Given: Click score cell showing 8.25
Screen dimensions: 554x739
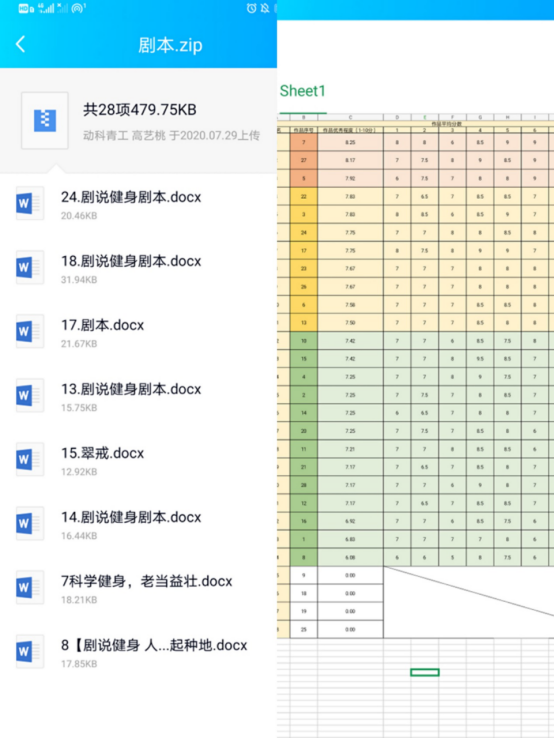Looking at the screenshot, I should coord(350,142).
